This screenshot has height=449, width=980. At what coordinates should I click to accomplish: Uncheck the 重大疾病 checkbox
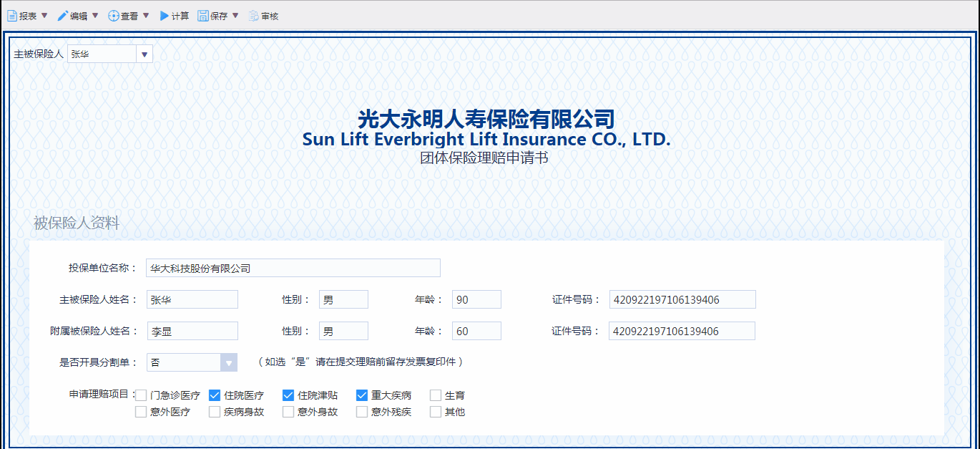coord(362,395)
